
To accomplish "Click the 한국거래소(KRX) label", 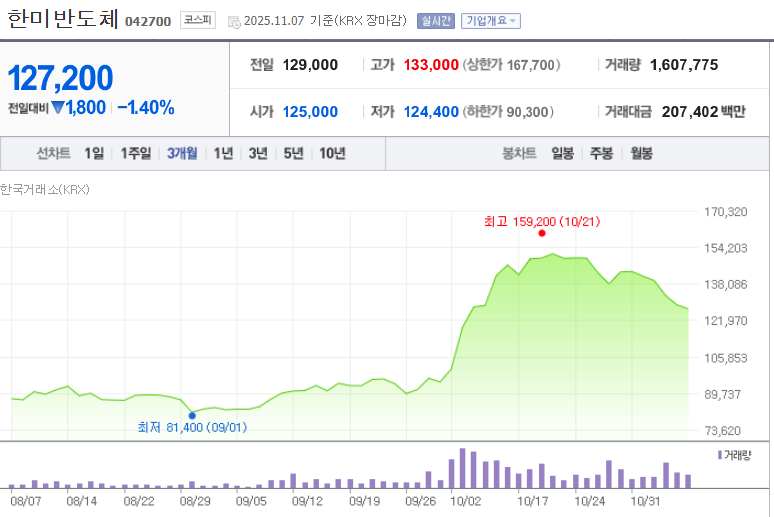I will coord(44,190).
